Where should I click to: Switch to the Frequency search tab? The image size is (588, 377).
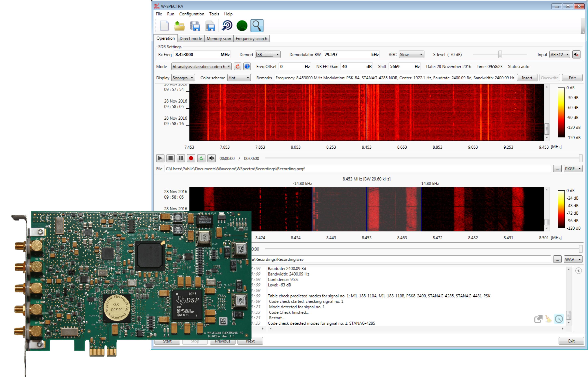tap(251, 38)
